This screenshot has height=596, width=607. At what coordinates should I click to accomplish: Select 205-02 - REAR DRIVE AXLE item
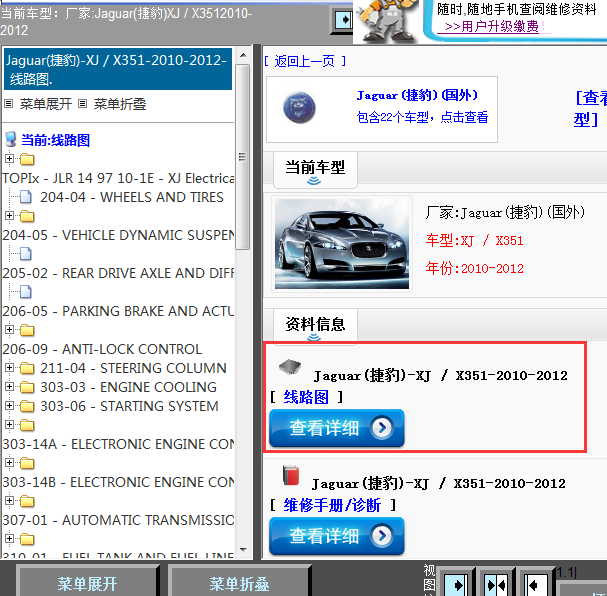pos(118,273)
